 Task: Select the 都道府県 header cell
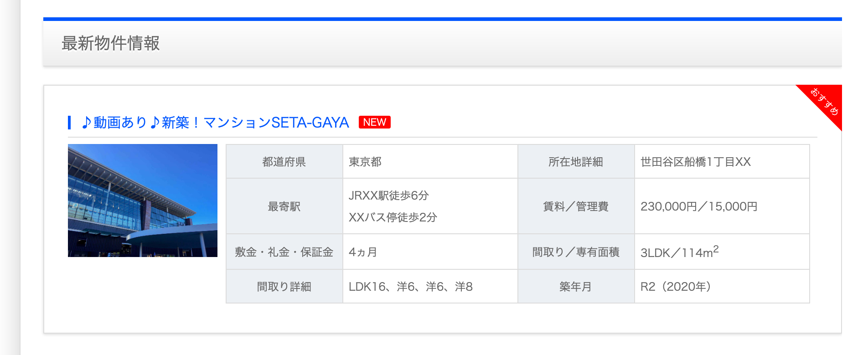click(284, 162)
